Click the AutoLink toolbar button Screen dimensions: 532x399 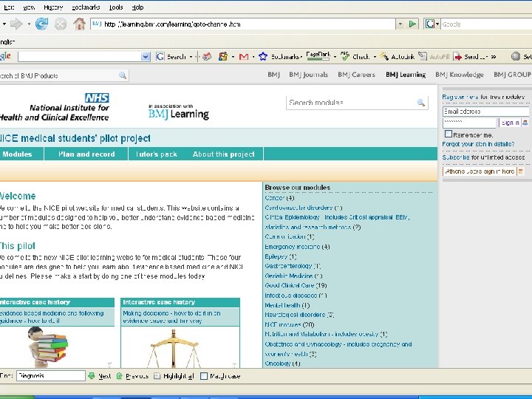(x=397, y=57)
